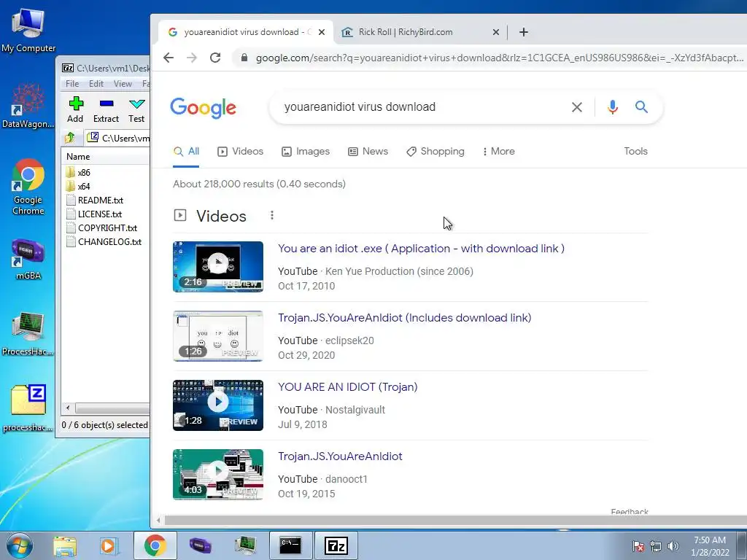This screenshot has width=747, height=560.
Task: Click the Chrome address bar URL
Action: [x=499, y=58]
